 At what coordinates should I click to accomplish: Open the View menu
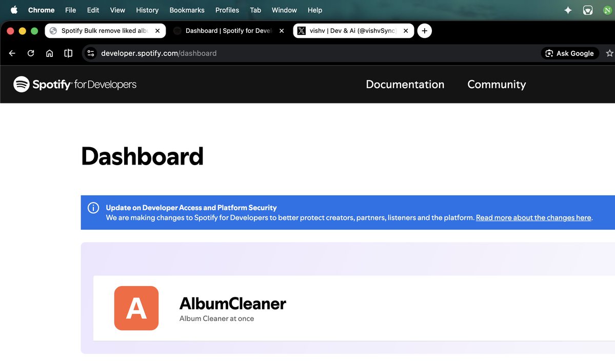(x=117, y=10)
